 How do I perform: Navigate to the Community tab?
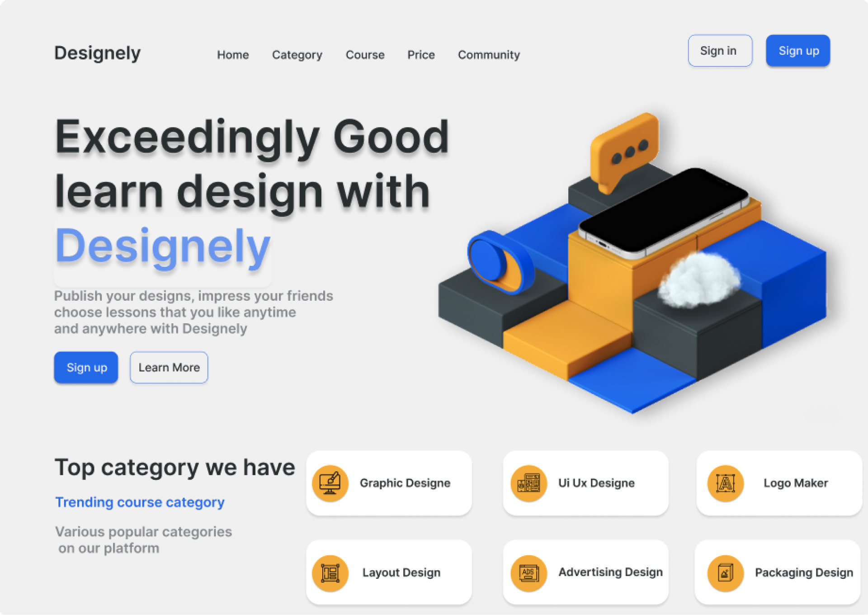[490, 55]
